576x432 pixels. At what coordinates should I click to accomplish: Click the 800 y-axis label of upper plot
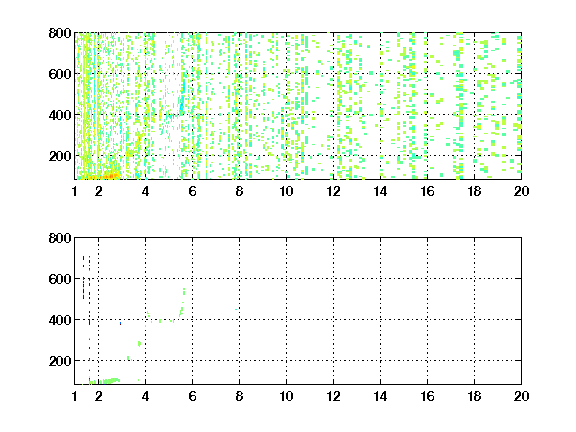tap(60, 33)
